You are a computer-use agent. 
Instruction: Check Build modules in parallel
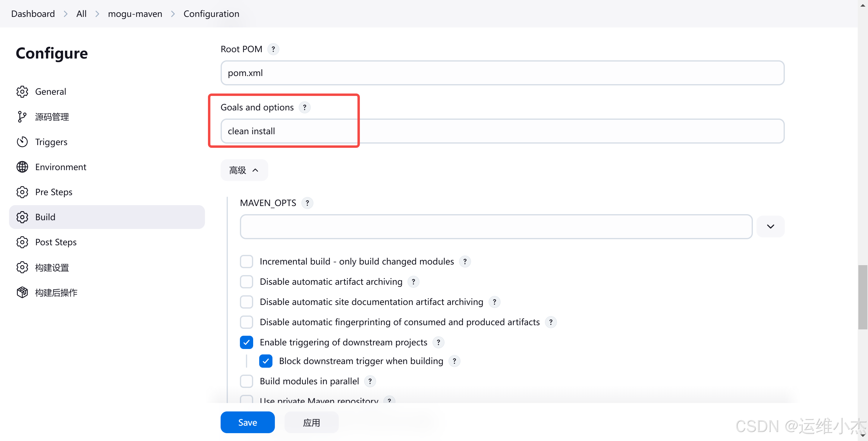click(246, 381)
